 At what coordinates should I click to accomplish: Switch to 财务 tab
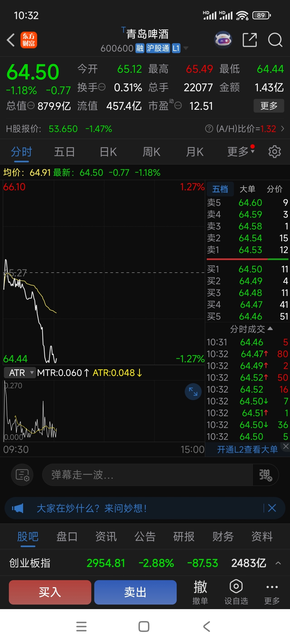[223, 537]
